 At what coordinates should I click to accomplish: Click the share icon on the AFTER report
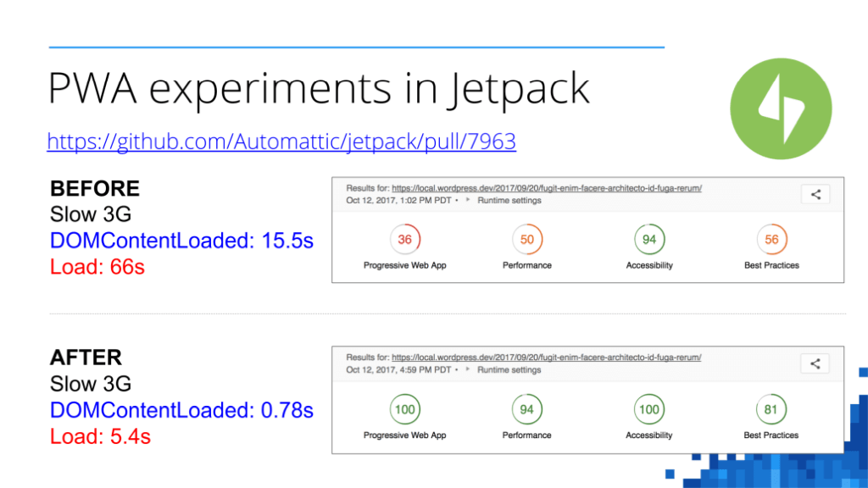click(815, 363)
